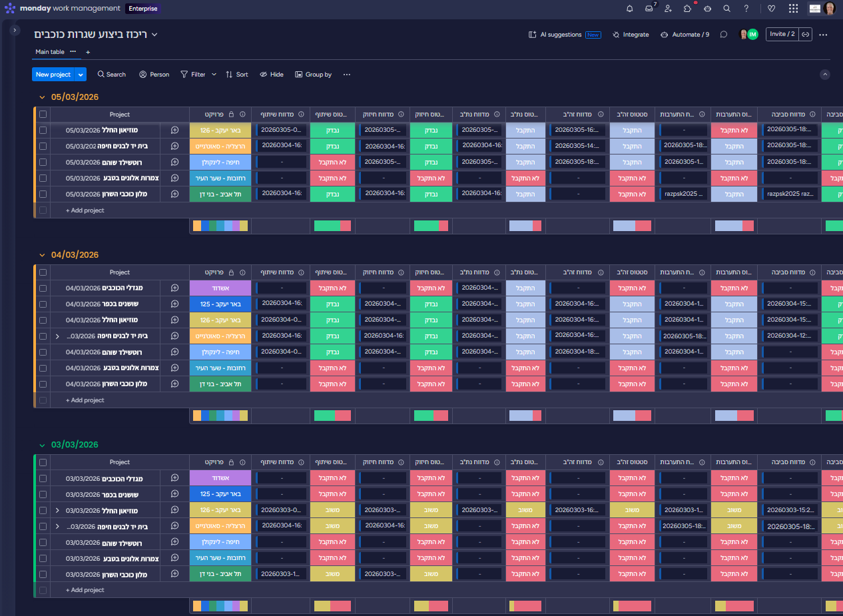This screenshot has height=616, width=843.
Task: Open updates for רוטשילד שוהם in 04/03/2026 group
Action: click(174, 352)
